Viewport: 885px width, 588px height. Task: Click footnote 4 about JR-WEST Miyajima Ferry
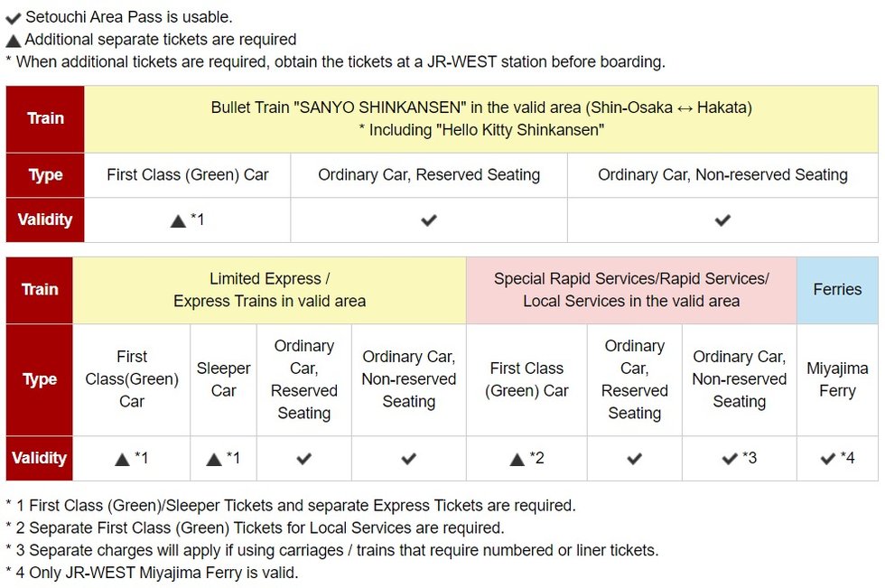tap(152, 573)
